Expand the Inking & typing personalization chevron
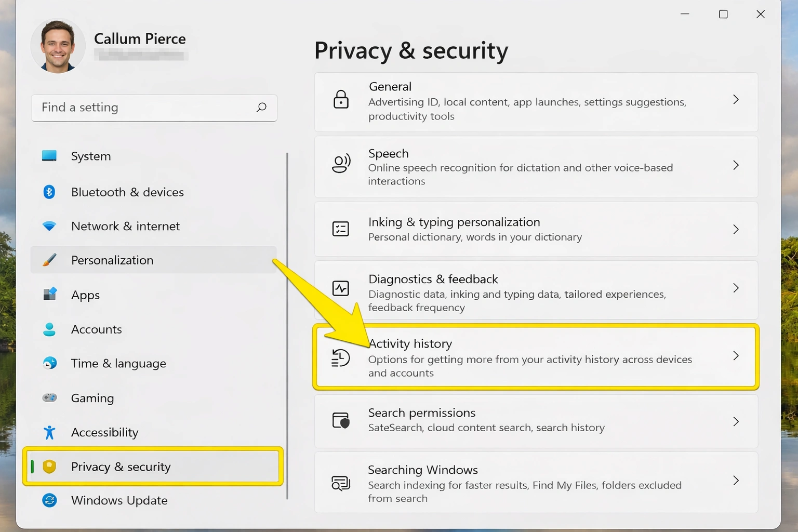Image resolution: width=798 pixels, height=532 pixels. (736, 229)
